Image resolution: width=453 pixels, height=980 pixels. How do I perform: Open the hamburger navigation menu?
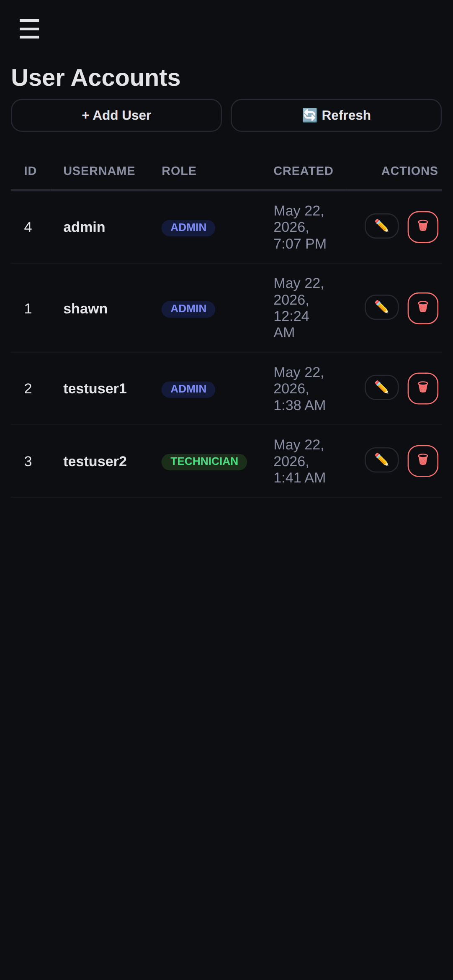click(x=29, y=29)
